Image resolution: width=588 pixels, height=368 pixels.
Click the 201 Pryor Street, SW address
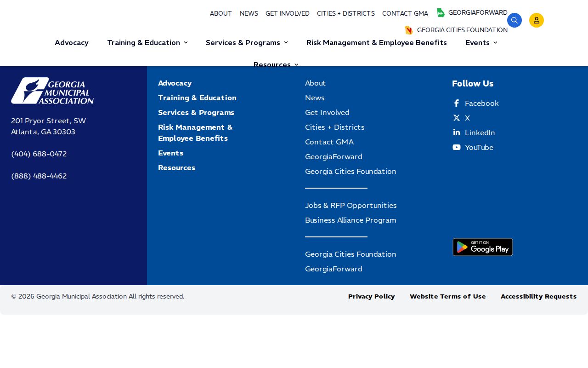click(x=48, y=121)
